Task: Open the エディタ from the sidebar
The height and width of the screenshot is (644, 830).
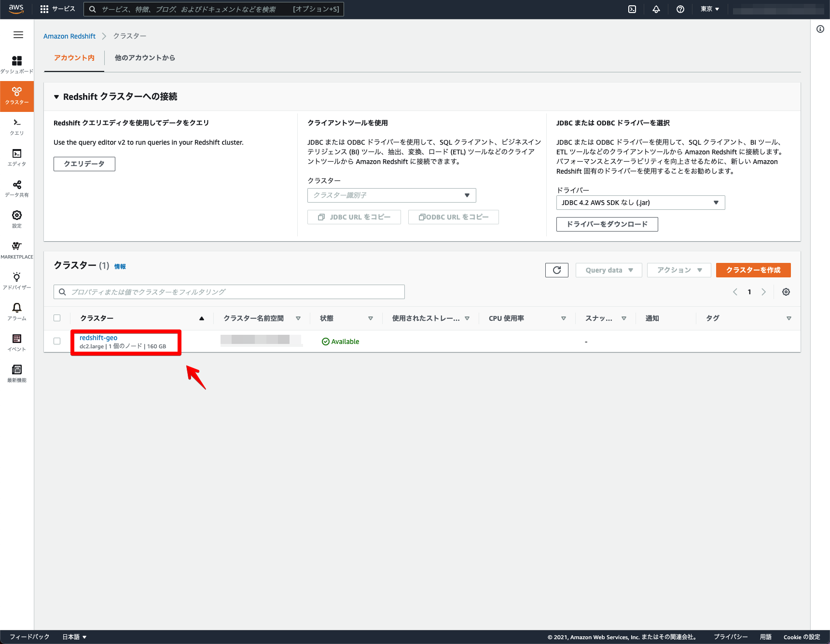Action: click(17, 157)
